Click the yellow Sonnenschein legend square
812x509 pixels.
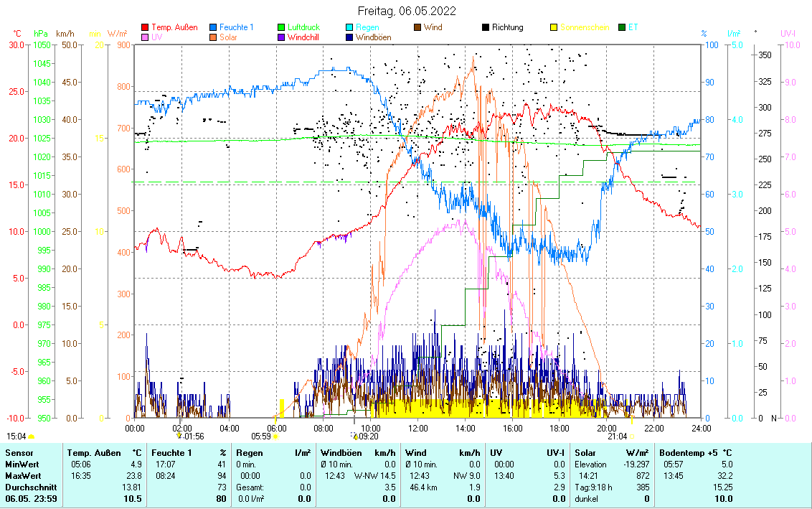(x=554, y=28)
